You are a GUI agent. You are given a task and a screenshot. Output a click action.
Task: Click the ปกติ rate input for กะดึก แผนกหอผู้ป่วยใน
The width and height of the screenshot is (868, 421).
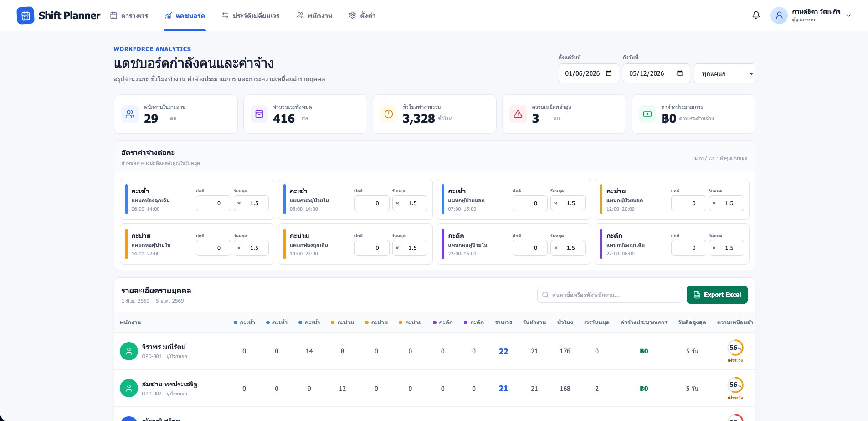(x=530, y=248)
